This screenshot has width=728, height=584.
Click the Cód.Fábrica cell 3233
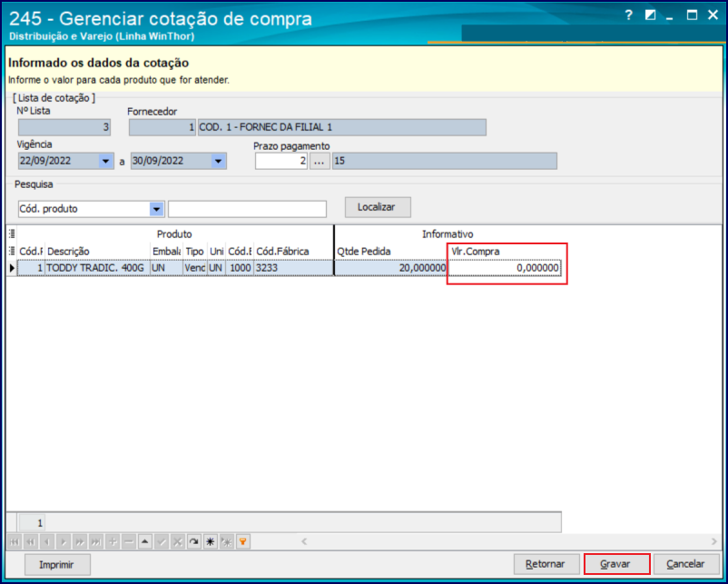(x=293, y=268)
